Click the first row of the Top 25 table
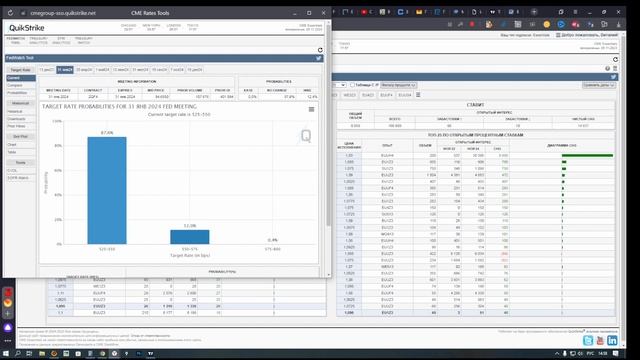Screen dimensions: 640x360 point(476,156)
